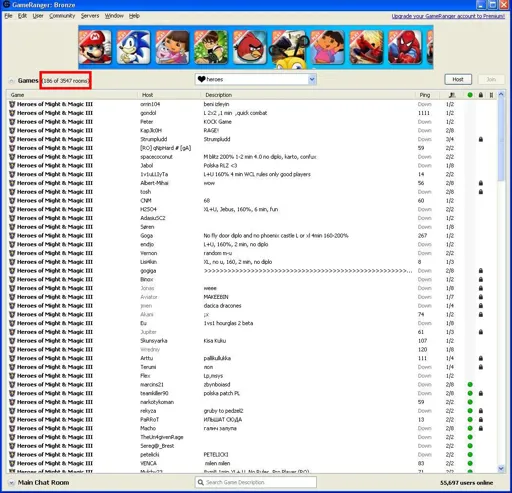Sort by the green dot status column
The height and width of the screenshot is (493, 512).
[470, 95]
